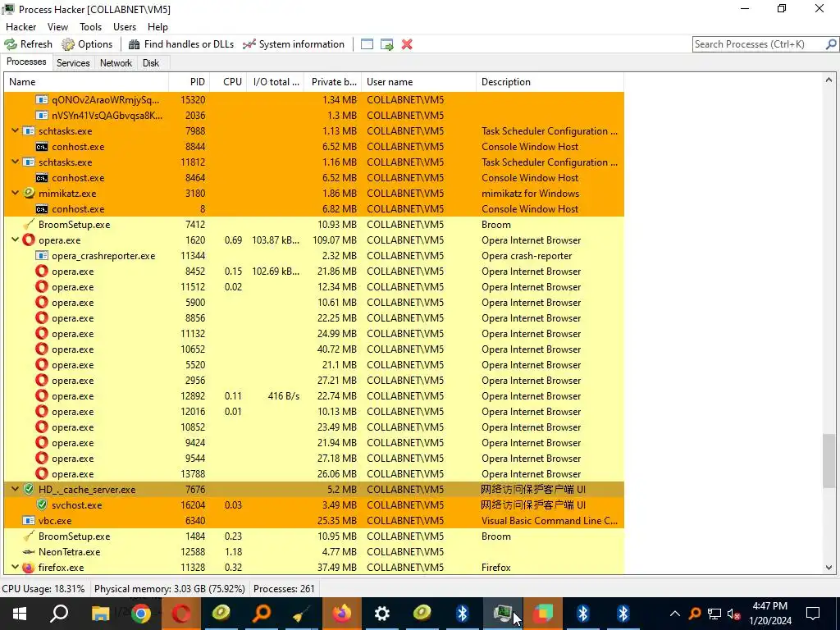Viewport: 840px width, 630px height.
Task: Sort by the Description column header
Action: [550, 82]
